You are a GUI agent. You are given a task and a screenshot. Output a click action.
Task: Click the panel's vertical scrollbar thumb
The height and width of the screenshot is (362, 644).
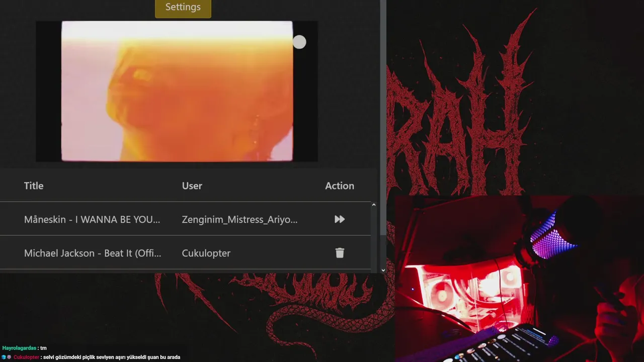[x=383, y=118]
